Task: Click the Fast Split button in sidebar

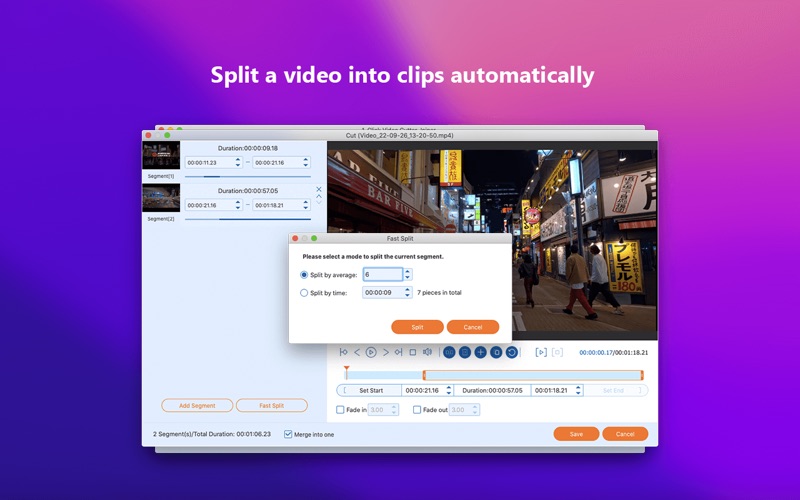Action: 271,406
